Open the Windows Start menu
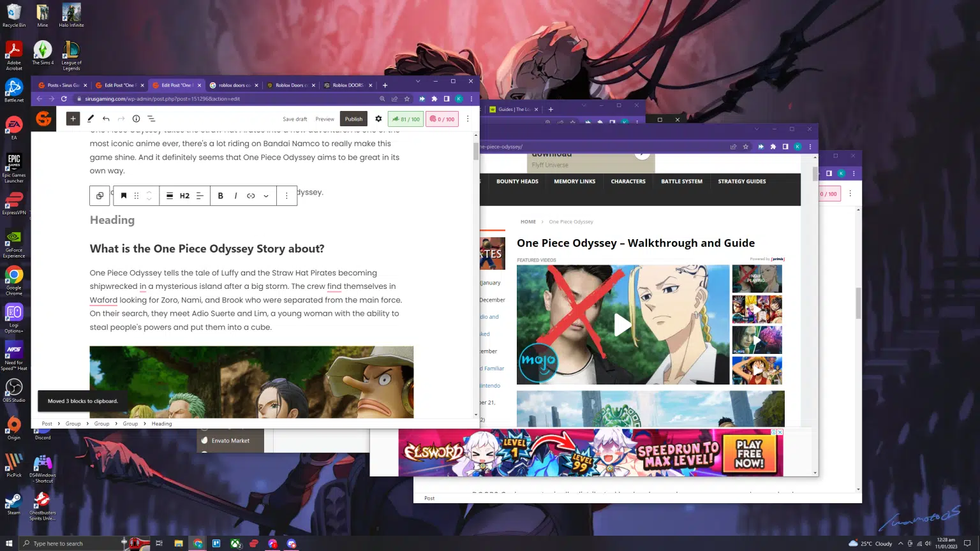980x551 pixels. [x=9, y=543]
